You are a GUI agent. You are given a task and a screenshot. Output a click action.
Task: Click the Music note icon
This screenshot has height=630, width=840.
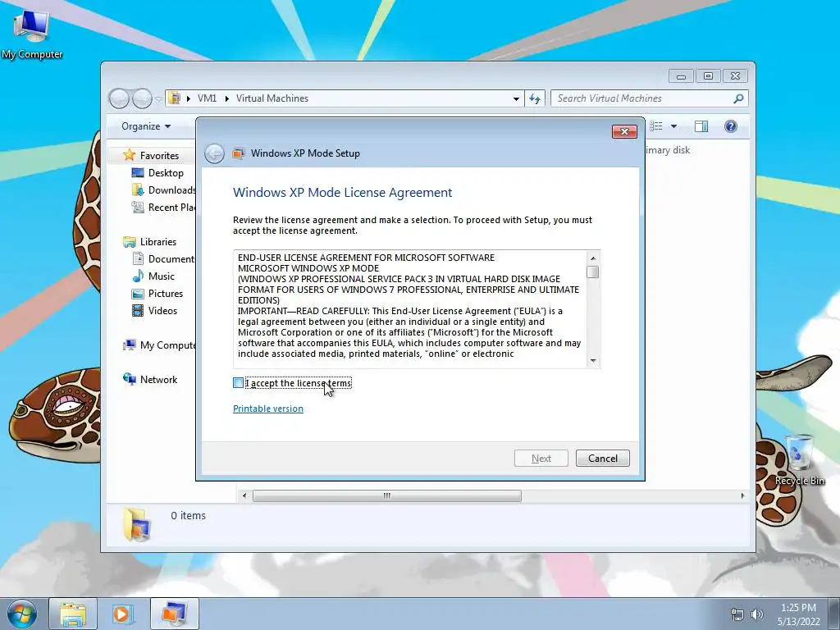[x=138, y=276]
